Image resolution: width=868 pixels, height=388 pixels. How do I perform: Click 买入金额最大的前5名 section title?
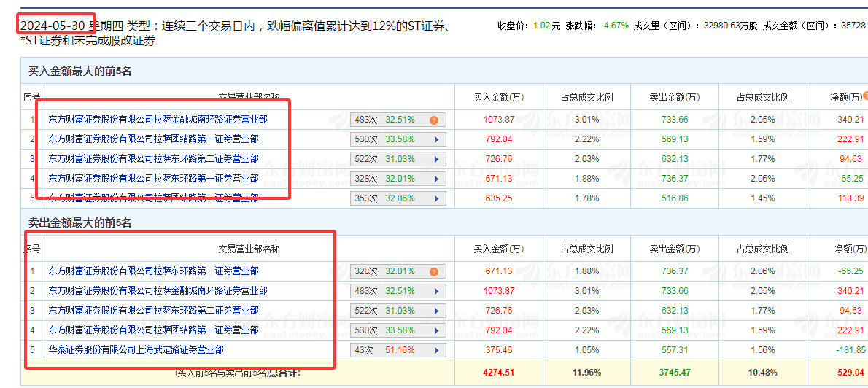(x=80, y=71)
